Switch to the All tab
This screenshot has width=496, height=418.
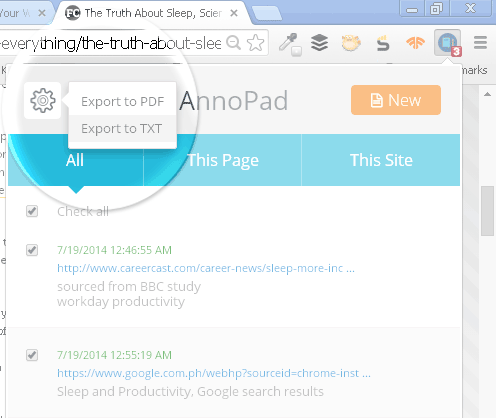(x=75, y=160)
